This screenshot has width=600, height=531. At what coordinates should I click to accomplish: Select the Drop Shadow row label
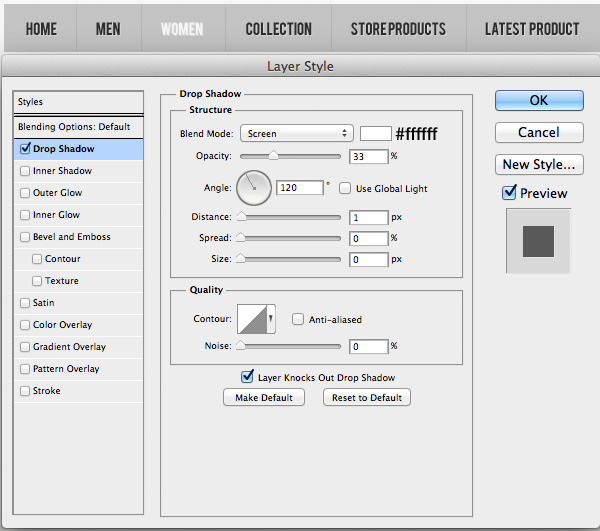(x=64, y=148)
